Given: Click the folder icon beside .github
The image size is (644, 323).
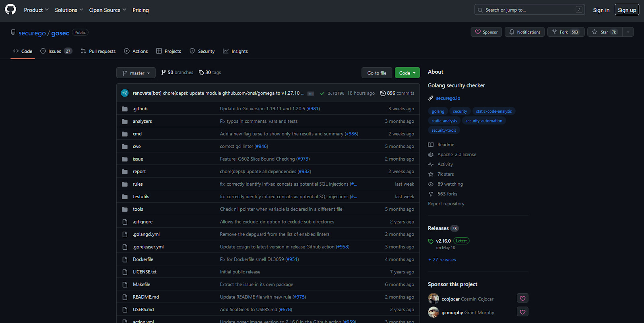Looking at the screenshot, I should tap(125, 109).
